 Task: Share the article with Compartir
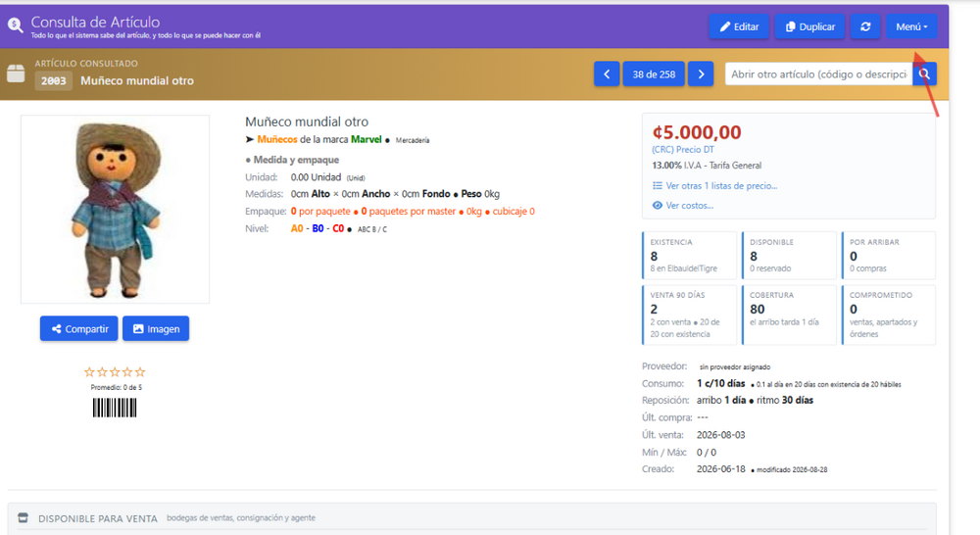coord(78,329)
